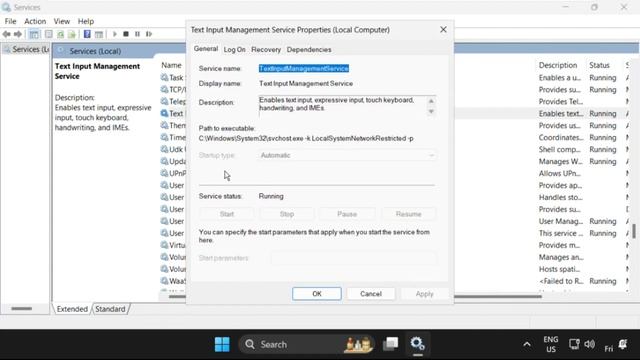The image size is (640, 360).
Task: Open Task View from the taskbar
Action: [x=391, y=344]
